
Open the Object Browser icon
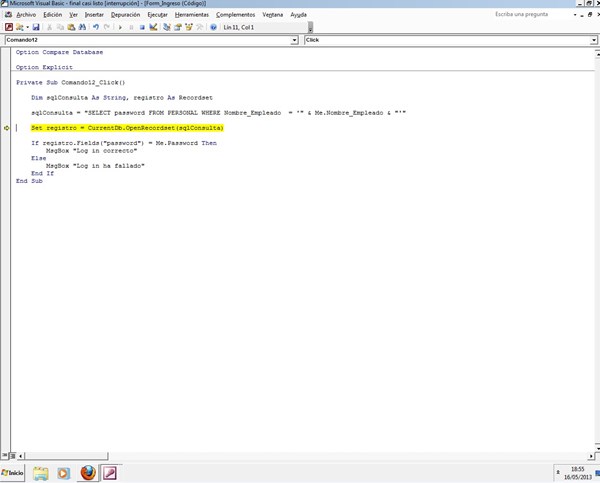click(x=189, y=27)
